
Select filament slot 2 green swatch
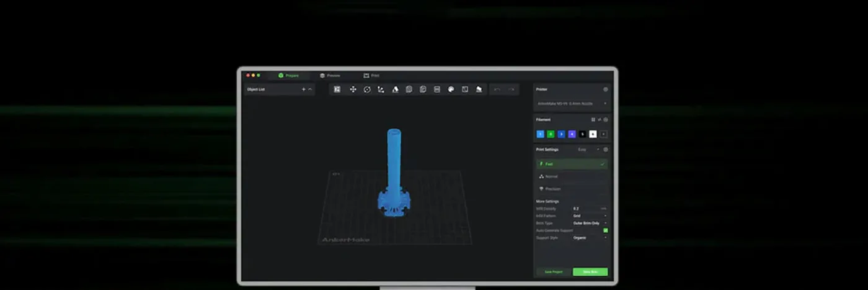551,134
